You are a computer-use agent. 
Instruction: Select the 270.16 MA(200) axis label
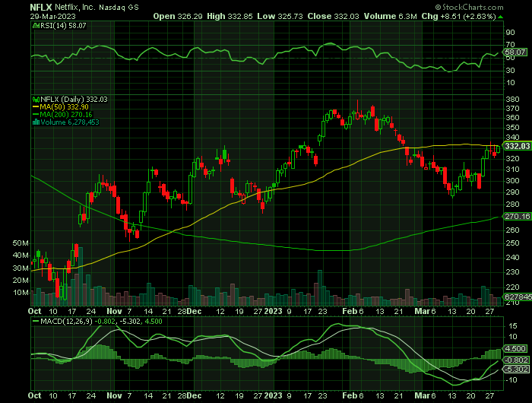(x=516, y=195)
